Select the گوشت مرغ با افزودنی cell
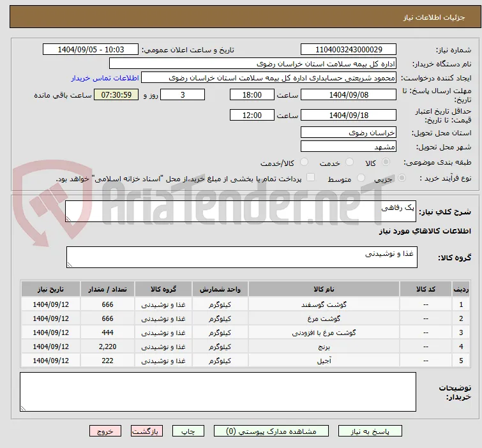Image resolution: width=482 pixels, height=448 pixels. click(324, 332)
